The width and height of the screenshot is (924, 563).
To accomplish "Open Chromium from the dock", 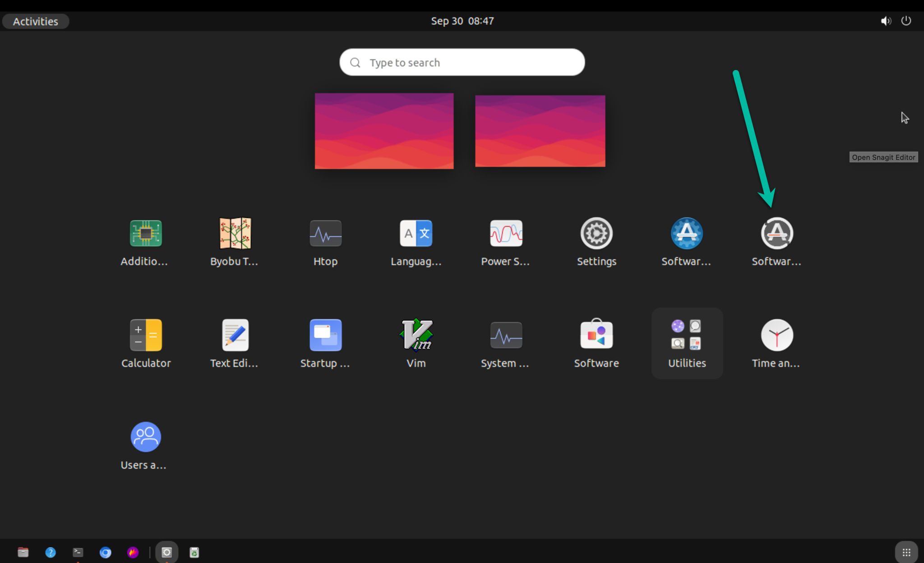I will click(x=105, y=552).
